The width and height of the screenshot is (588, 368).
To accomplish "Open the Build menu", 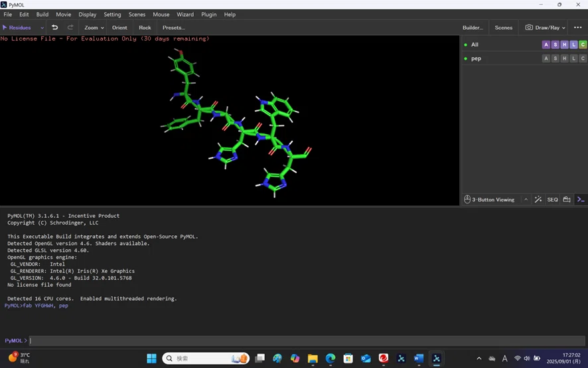I will [x=42, y=14].
